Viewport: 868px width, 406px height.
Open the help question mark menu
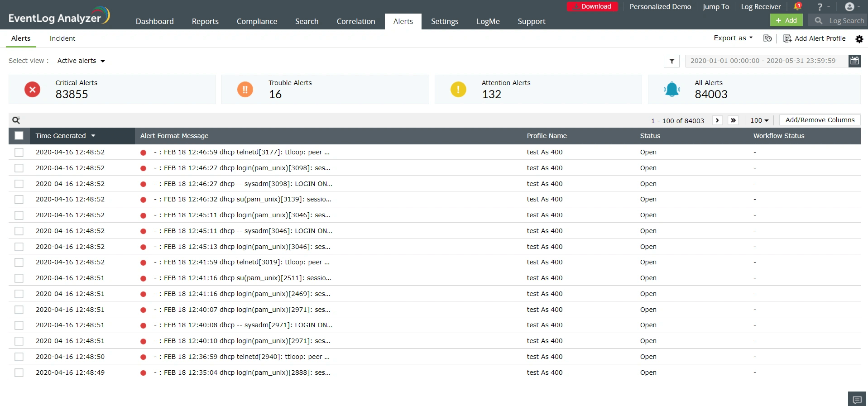pyautogui.click(x=820, y=7)
